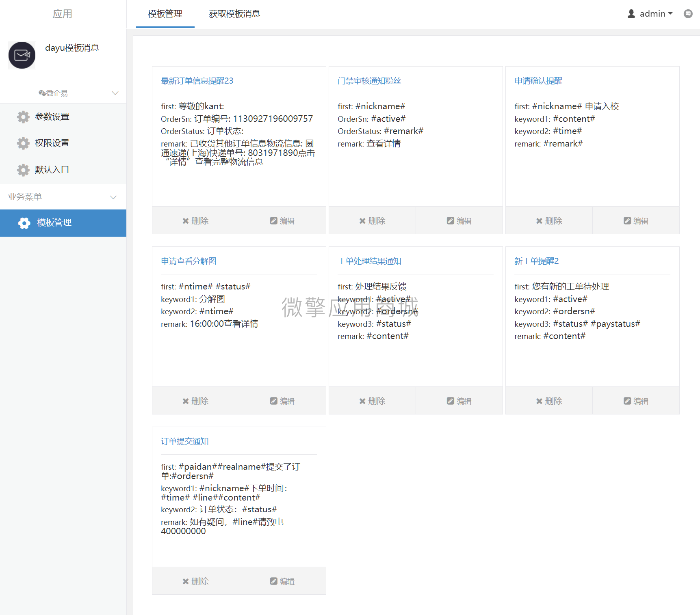
Task: Open the 门禁审核通知粉丝 title link
Action: [369, 81]
